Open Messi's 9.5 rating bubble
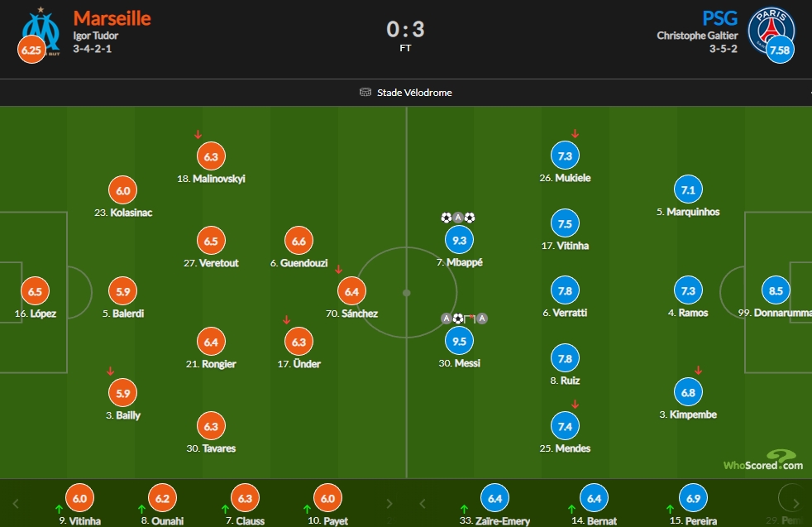 460,341
